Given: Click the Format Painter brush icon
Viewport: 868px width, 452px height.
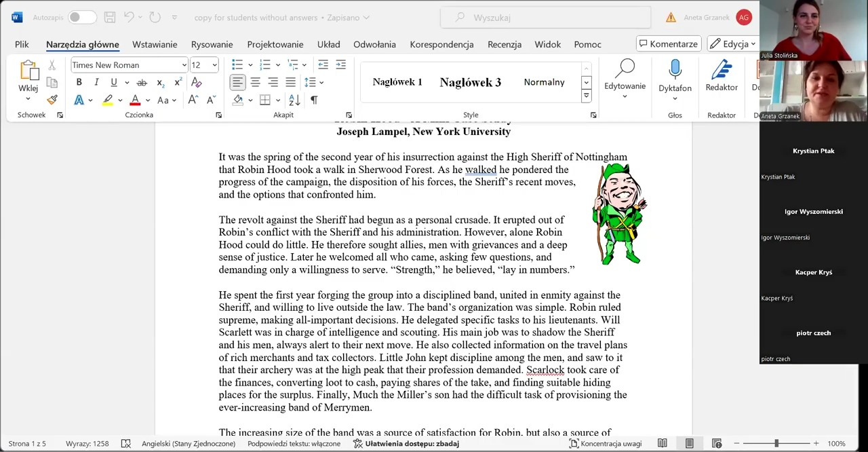Looking at the screenshot, I should tap(52, 99).
